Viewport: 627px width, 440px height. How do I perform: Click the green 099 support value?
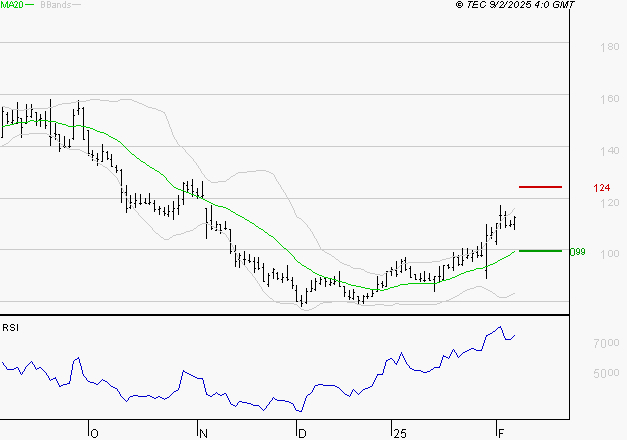point(577,252)
